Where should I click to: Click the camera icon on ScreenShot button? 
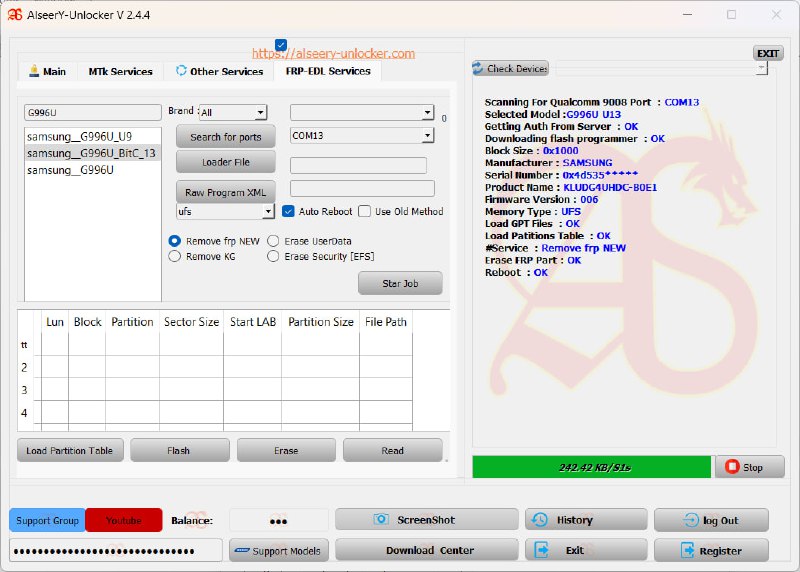381,519
